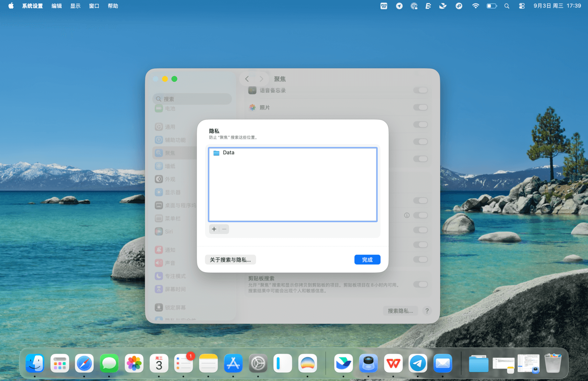Click the Wi-Fi status icon

(476, 6)
